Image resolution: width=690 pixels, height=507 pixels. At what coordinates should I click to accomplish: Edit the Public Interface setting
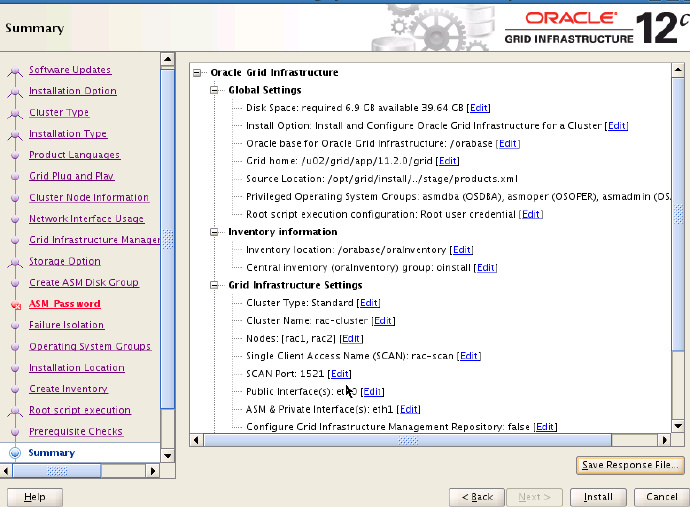click(x=372, y=392)
